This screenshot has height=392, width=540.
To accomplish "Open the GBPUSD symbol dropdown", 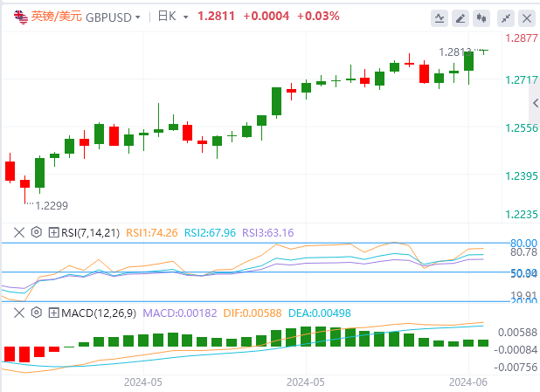I will pos(111,17).
